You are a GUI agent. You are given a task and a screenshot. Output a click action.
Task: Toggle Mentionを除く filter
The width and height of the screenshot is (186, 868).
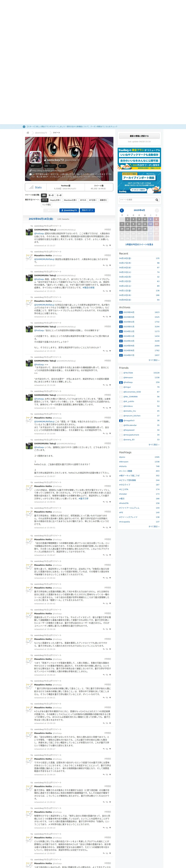point(70,200)
